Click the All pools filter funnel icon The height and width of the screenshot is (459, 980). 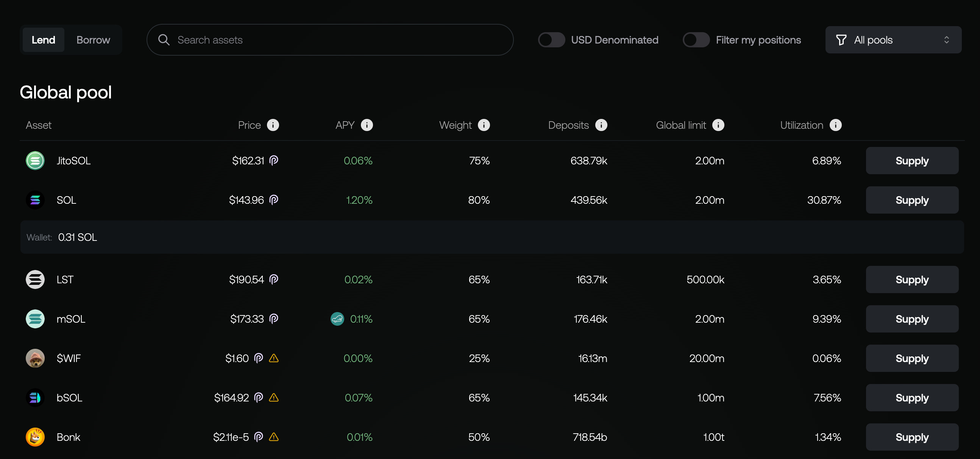(841, 40)
